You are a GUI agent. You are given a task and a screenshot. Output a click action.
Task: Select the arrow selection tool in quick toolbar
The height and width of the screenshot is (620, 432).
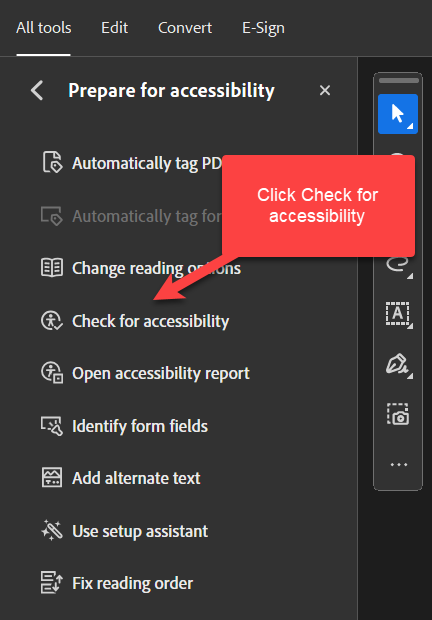[x=398, y=114]
